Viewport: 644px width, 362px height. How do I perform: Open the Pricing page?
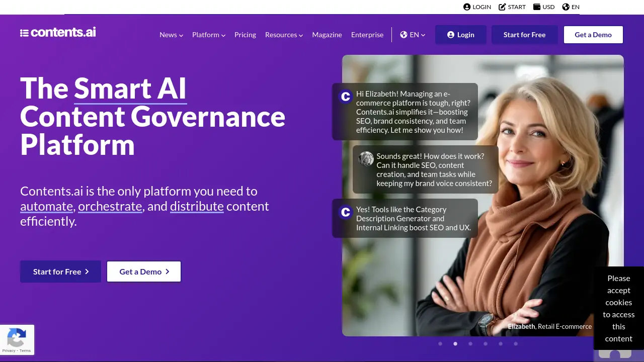point(245,35)
